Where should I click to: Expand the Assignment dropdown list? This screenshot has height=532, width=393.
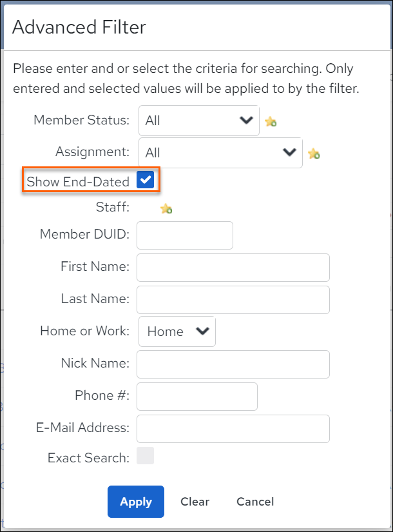(220, 153)
